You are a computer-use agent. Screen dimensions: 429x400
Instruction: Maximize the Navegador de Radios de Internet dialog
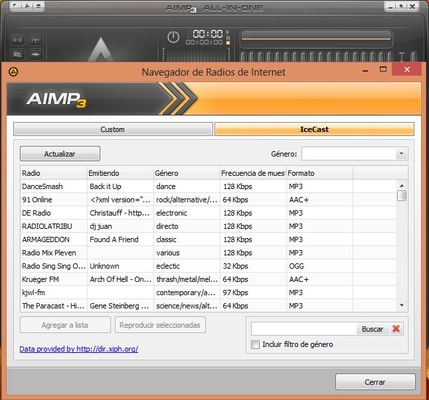coord(383,70)
